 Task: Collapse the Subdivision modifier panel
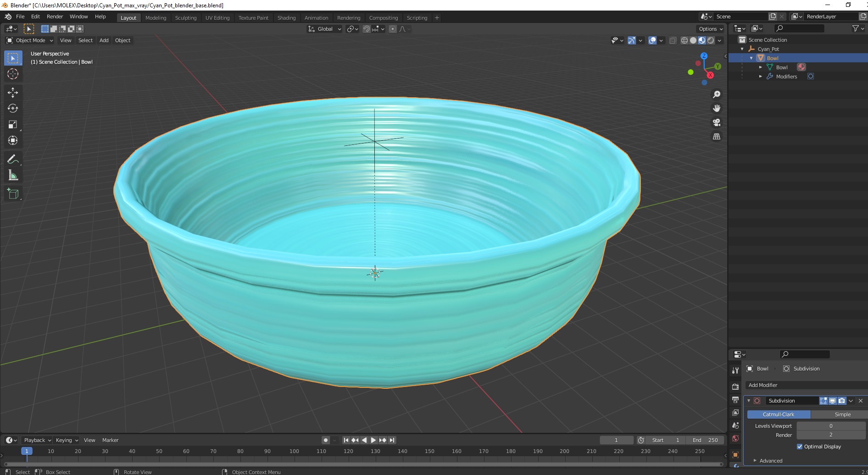[x=749, y=401]
